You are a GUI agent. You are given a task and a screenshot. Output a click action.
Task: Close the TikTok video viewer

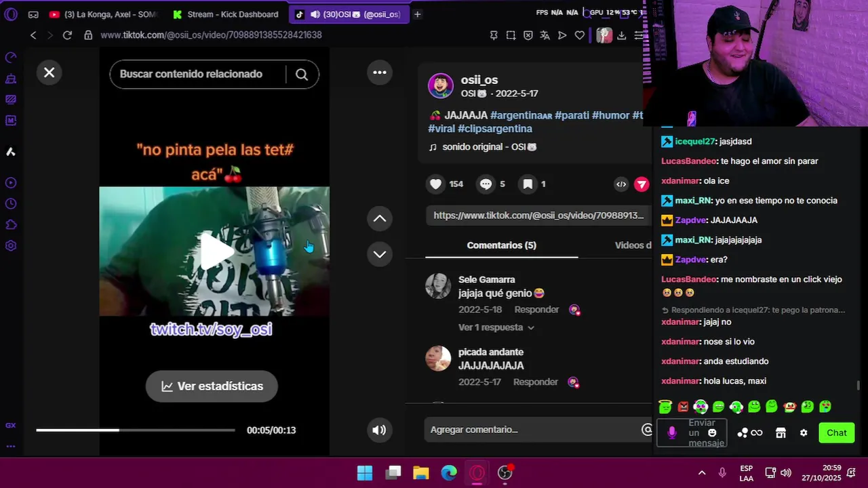[x=49, y=73]
